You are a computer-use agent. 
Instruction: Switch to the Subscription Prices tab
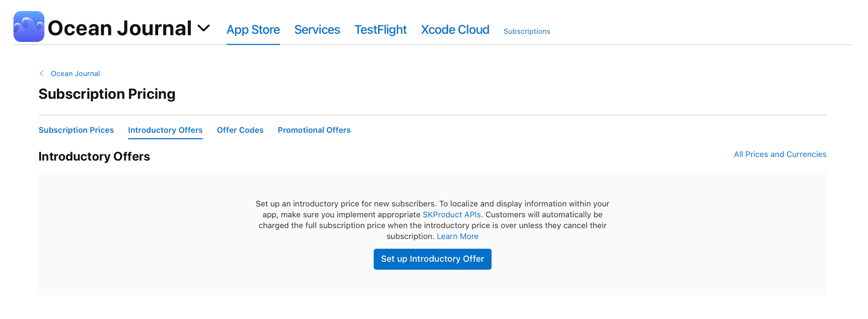[76, 130]
